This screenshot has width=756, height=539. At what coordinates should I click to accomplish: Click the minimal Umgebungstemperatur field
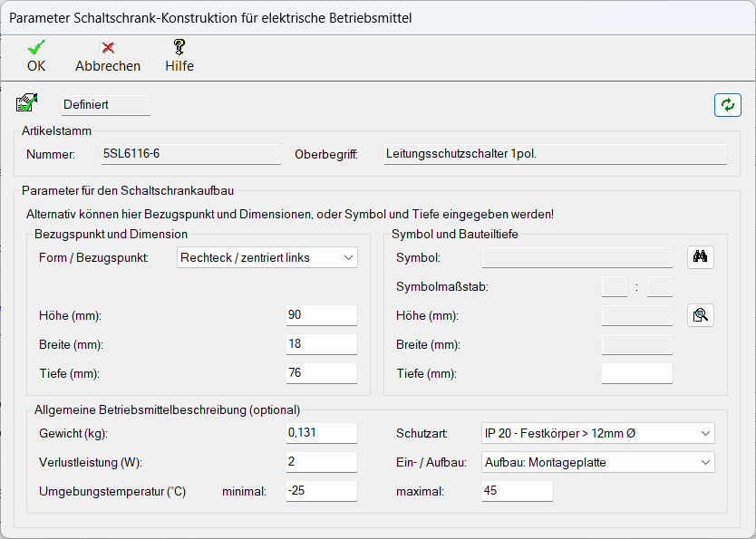(x=321, y=491)
